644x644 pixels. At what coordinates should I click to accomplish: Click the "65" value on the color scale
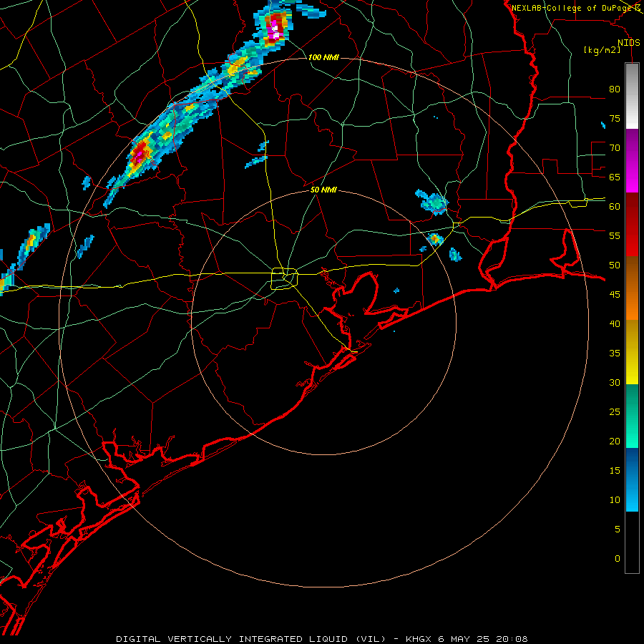(x=615, y=177)
